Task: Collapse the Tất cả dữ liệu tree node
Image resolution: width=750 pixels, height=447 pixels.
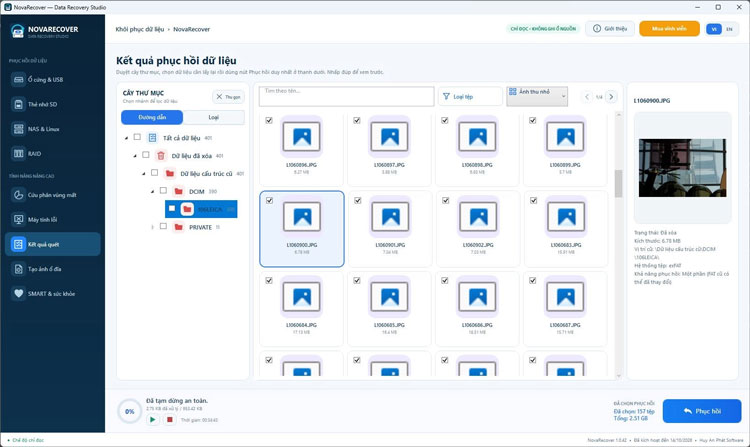Action: click(126, 138)
